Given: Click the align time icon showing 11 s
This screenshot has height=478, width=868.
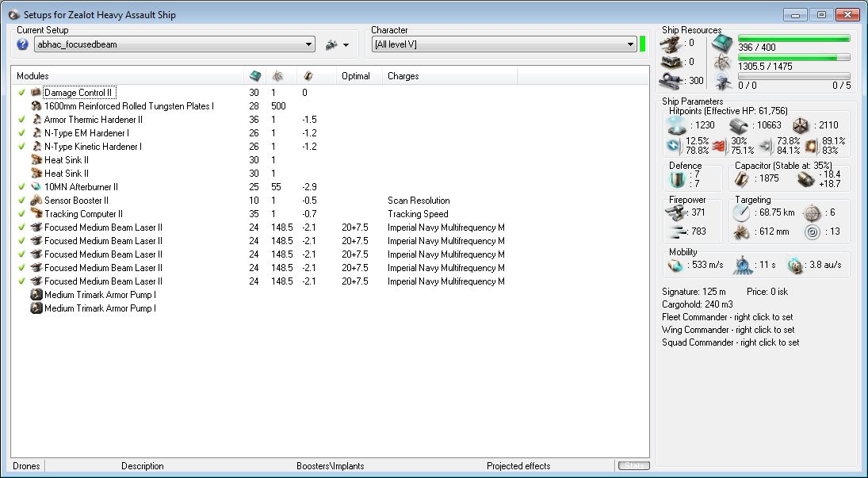Looking at the screenshot, I should [742, 266].
